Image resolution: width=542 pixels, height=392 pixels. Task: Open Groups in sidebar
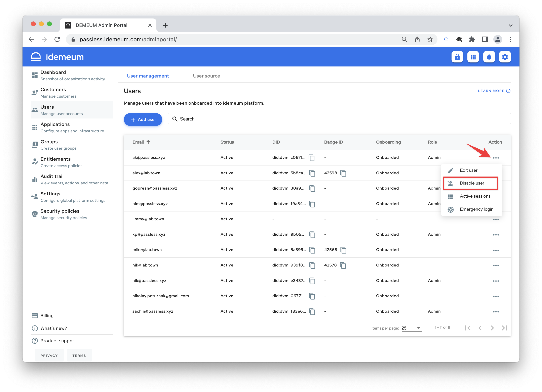point(72,145)
